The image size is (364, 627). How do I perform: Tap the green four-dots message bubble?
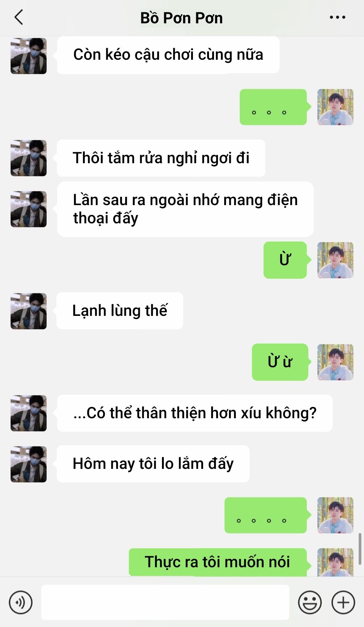(x=266, y=515)
